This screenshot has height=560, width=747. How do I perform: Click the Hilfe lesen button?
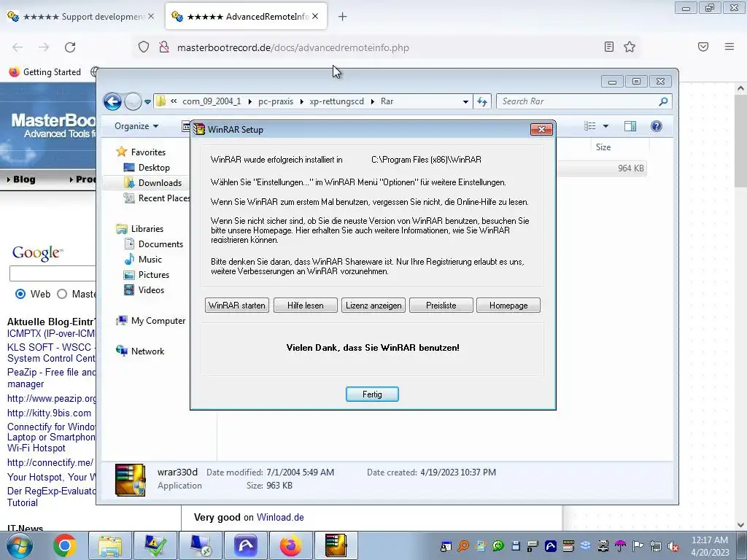306,306
